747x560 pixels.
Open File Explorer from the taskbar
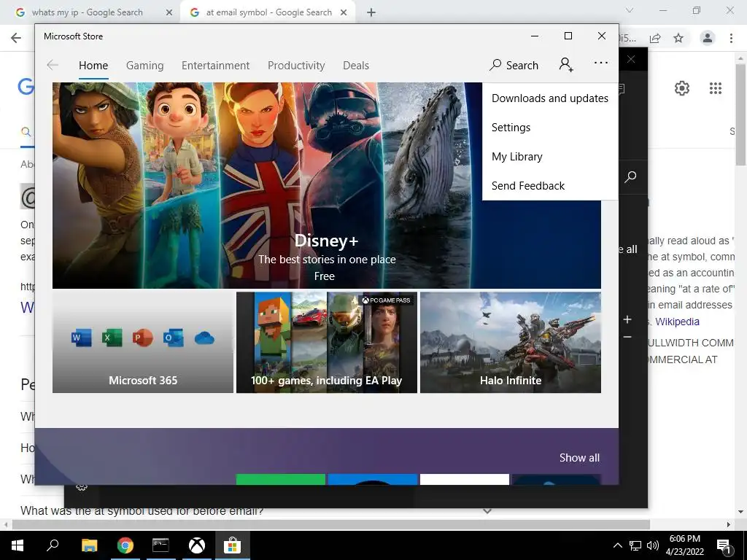pos(89,545)
